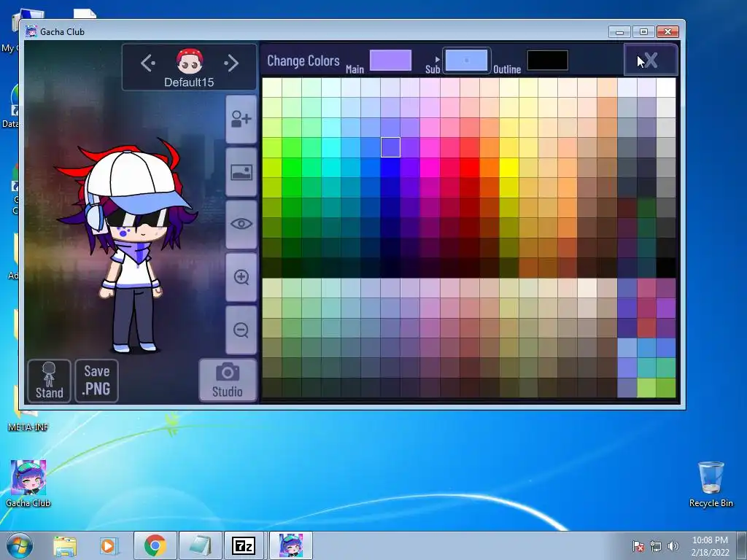The height and width of the screenshot is (560, 747).
Task: Open the Recycle Bin on desktop
Action: coord(711,484)
